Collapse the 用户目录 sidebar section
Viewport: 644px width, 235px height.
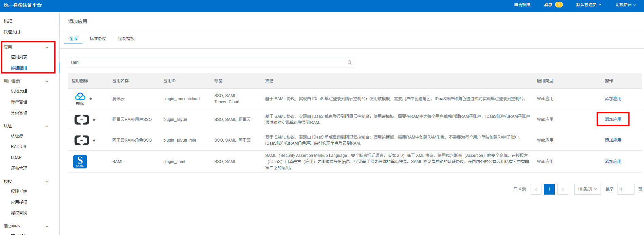pos(47,81)
